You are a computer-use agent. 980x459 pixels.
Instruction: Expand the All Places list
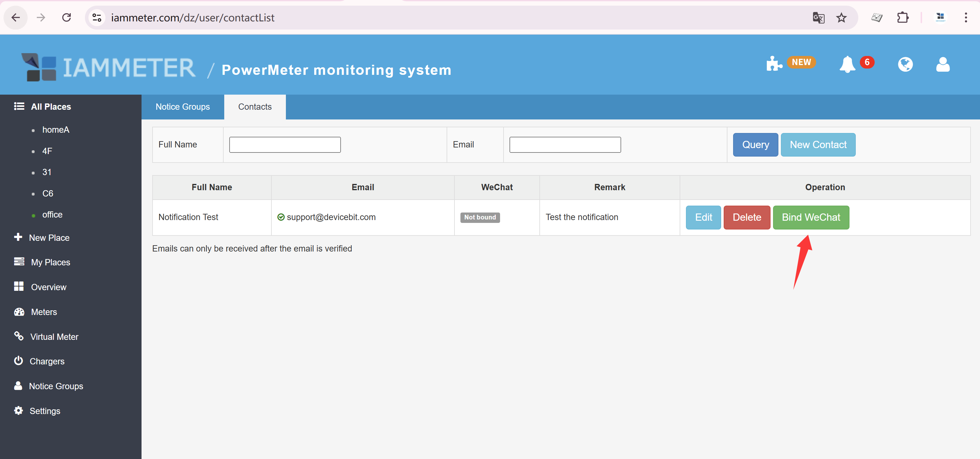(x=51, y=107)
